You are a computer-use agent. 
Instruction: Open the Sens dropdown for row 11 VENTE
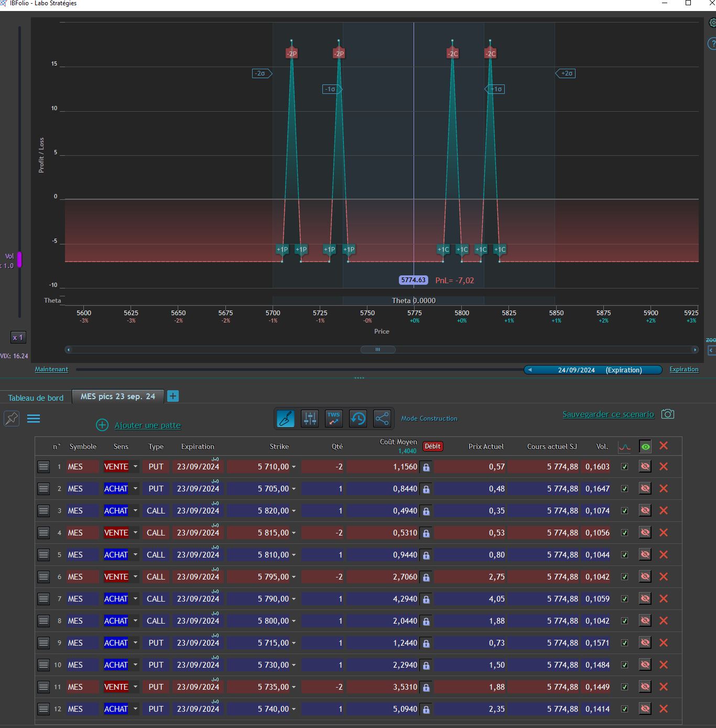135,687
